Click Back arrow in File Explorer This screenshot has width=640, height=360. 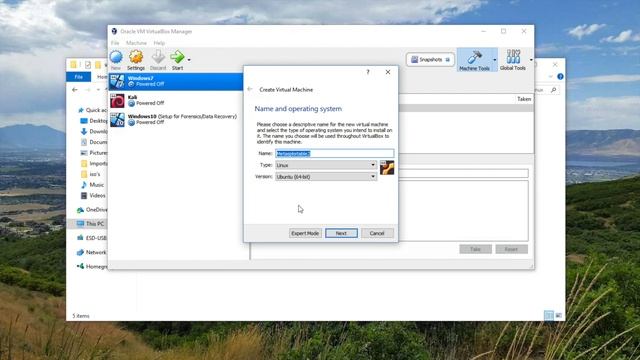75,90
